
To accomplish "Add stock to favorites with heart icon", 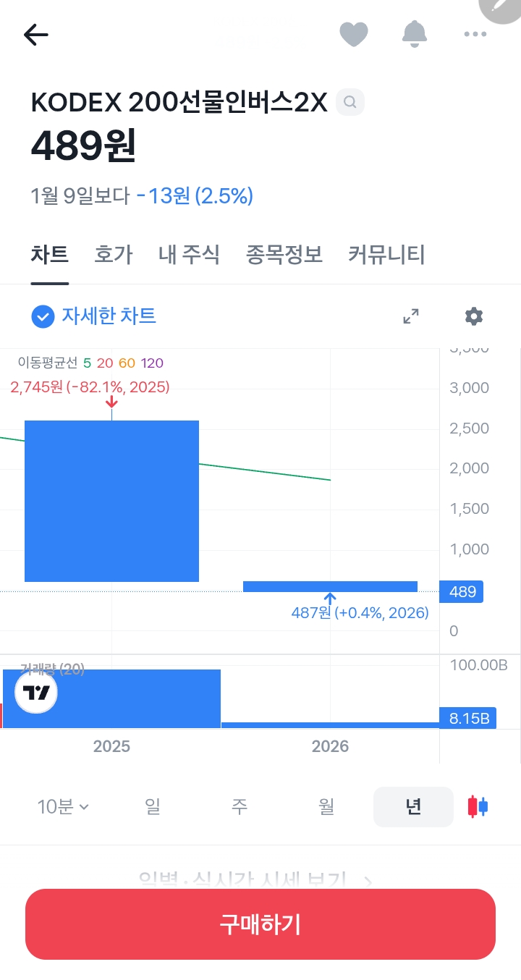I will pyautogui.click(x=354, y=34).
